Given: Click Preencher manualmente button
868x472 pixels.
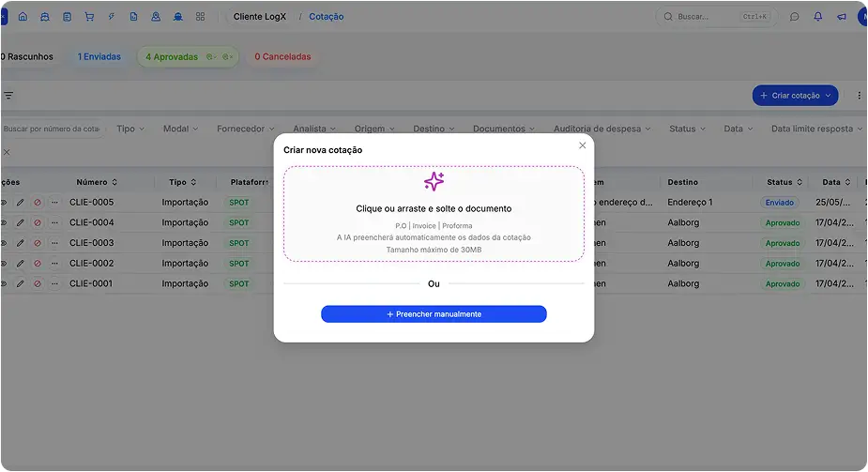Looking at the screenshot, I should tap(434, 313).
